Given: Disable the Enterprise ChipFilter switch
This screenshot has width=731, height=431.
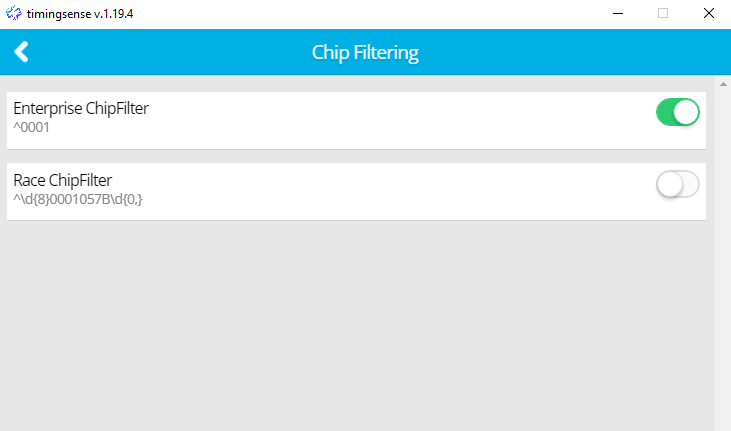Looking at the screenshot, I should [x=677, y=112].
